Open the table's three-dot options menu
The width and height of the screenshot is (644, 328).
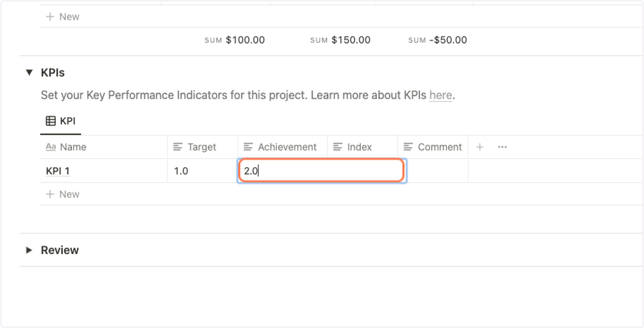[502, 147]
